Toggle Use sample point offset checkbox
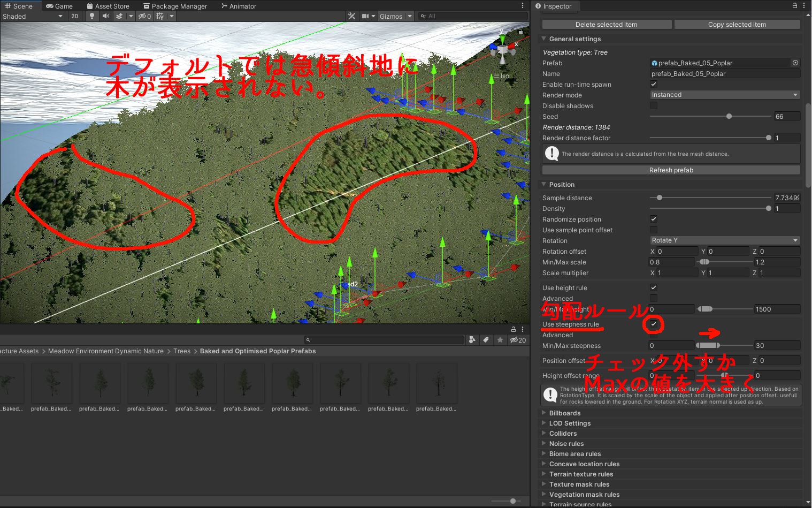 pyautogui.click(x=653, y=230)
